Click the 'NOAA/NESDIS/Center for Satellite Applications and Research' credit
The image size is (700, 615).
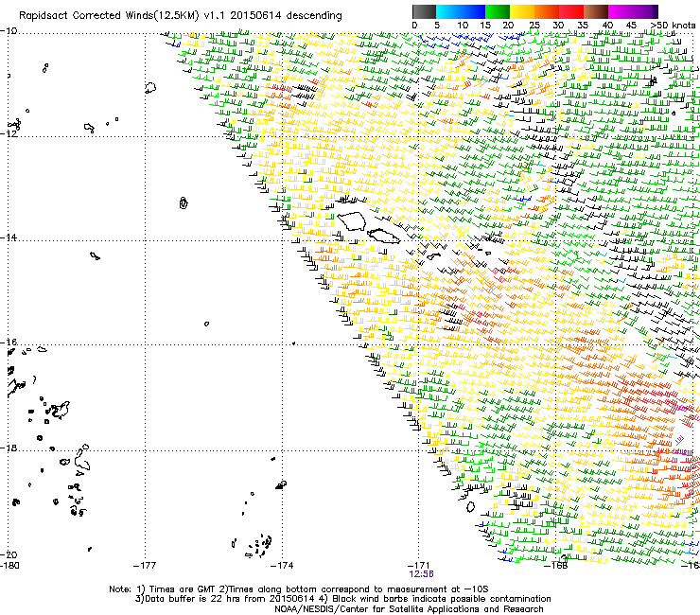point(409,609)
